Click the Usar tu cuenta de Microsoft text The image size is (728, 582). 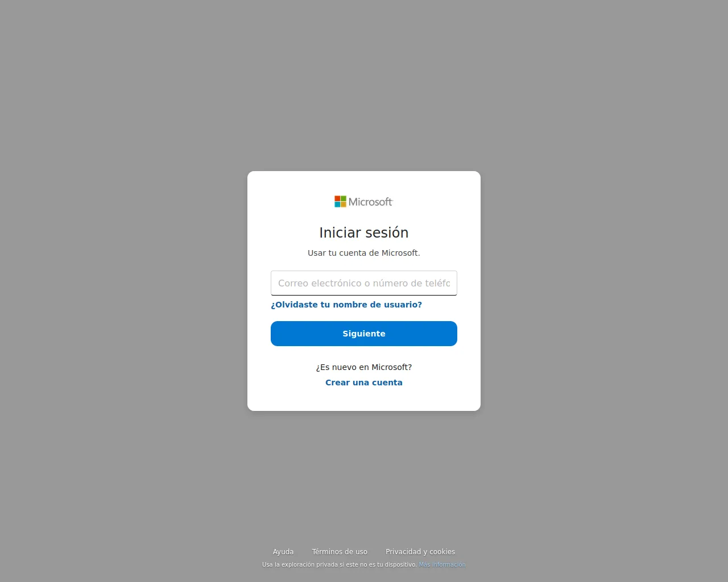(364, 253)
